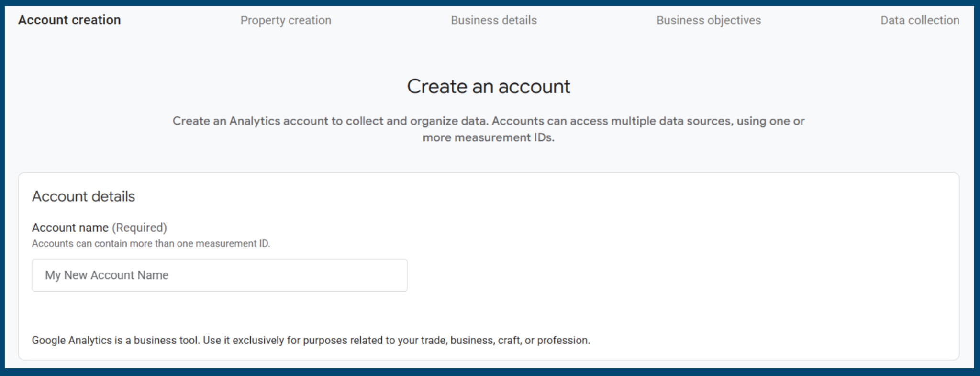
Task: Jump to the Data collection step
Action: pos(920,21)
